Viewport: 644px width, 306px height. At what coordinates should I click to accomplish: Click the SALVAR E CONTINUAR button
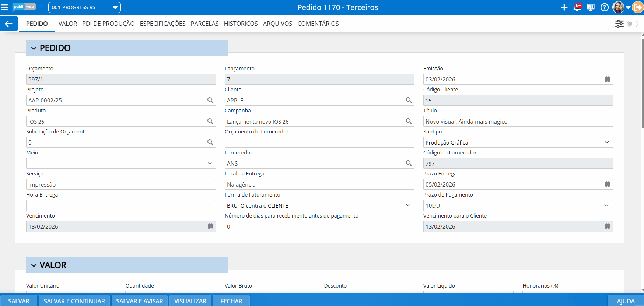(x=74, y=301)
